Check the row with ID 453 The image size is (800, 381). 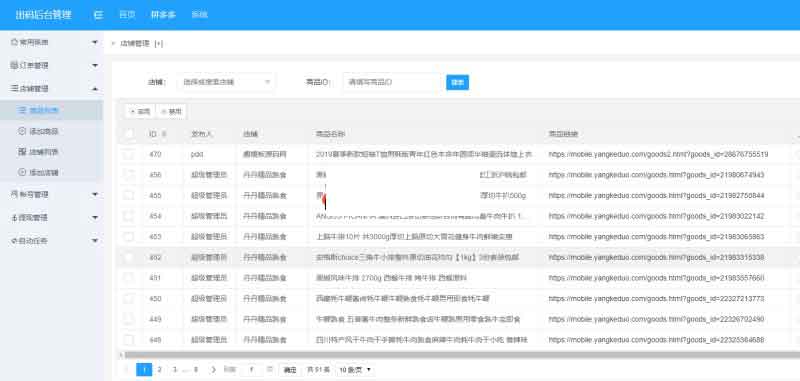129,237
